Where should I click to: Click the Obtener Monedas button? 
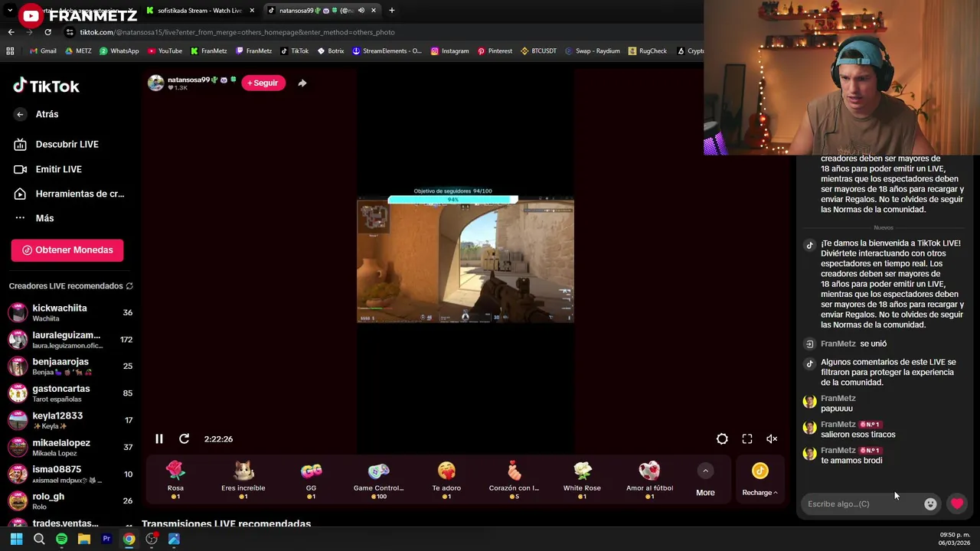67,250
